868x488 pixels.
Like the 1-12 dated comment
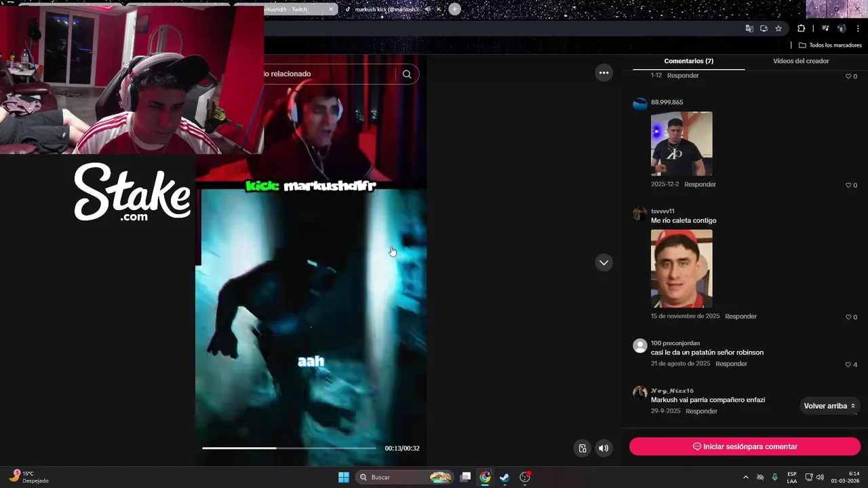(848, 77)
